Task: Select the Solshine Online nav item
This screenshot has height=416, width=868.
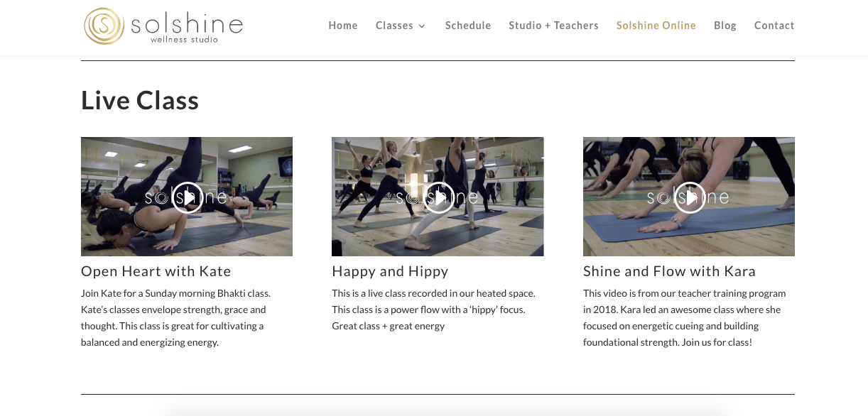Action: (x=656, y=26)
